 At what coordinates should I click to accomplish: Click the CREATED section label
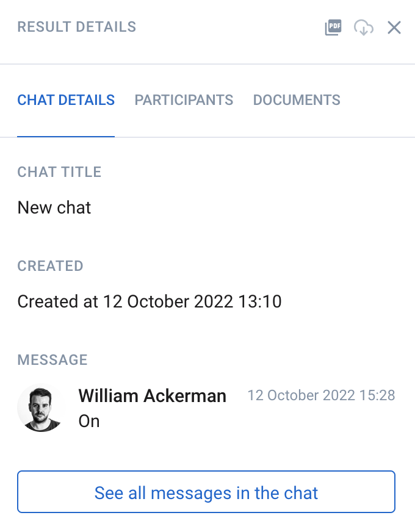pyautogui.click(x=50, y=266)
